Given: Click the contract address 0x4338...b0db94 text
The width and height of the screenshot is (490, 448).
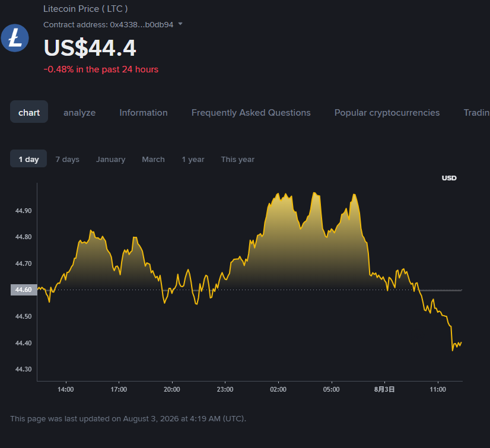Looking at the screenshot, I should coord(142,25).
